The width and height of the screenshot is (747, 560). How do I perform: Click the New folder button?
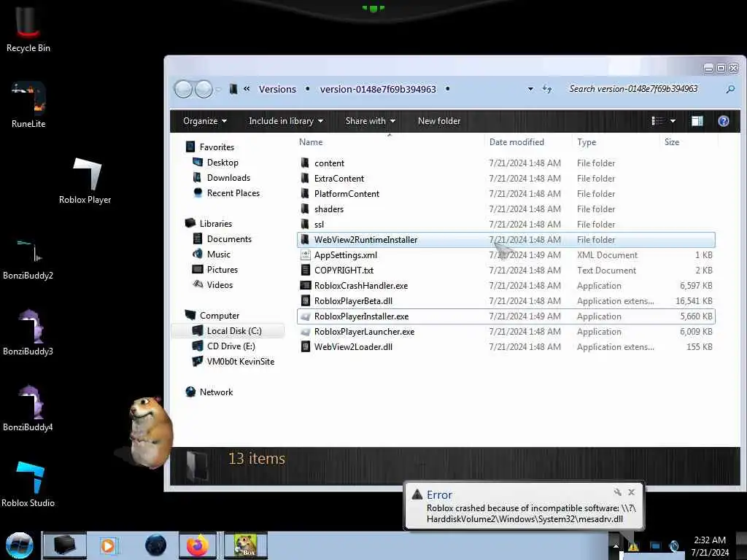point(438,121)
